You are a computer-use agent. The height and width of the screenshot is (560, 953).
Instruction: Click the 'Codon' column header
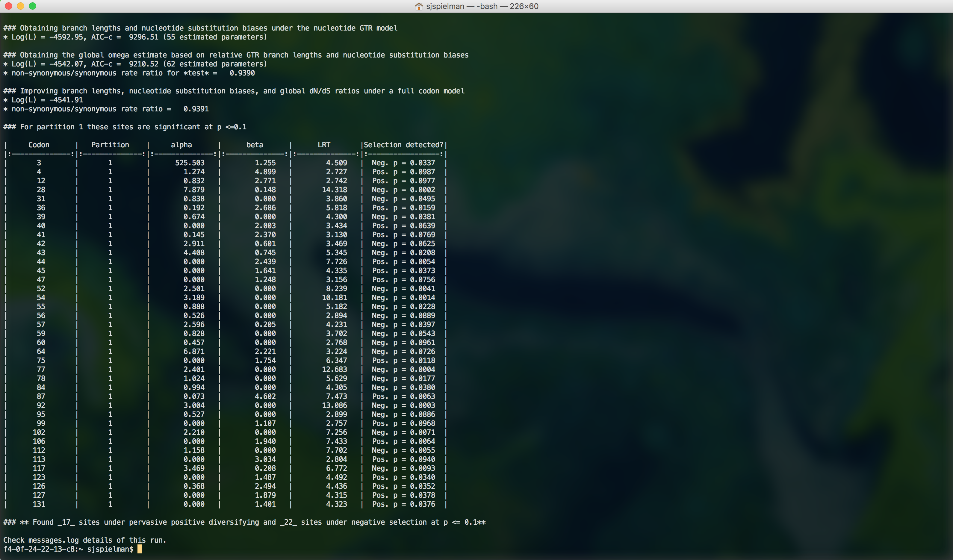(x=39, y=145)
